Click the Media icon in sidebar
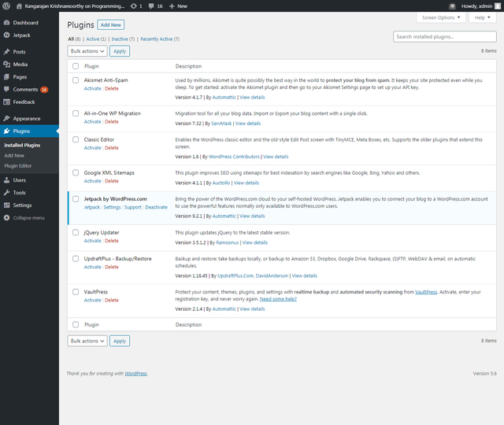The image size is (504, 425). tap(6, 65)
